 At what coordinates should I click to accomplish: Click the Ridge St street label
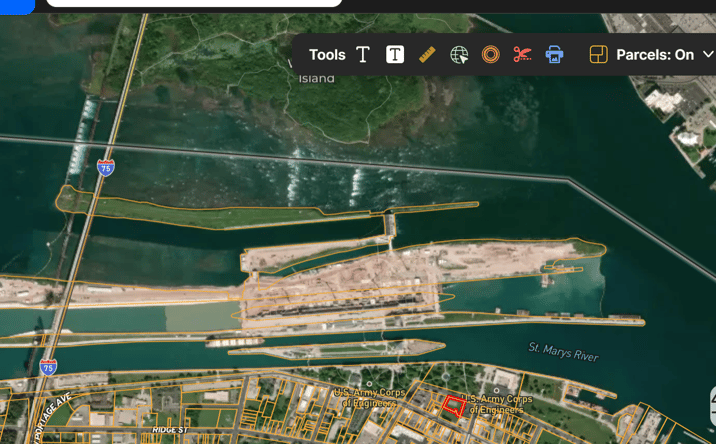(170, 430)
